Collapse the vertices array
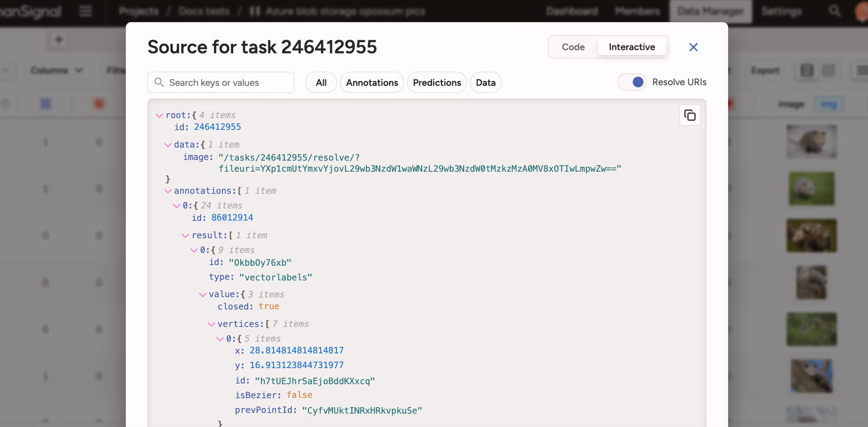The height and width of the screenshot is (427, 868). tap(211, 324)
